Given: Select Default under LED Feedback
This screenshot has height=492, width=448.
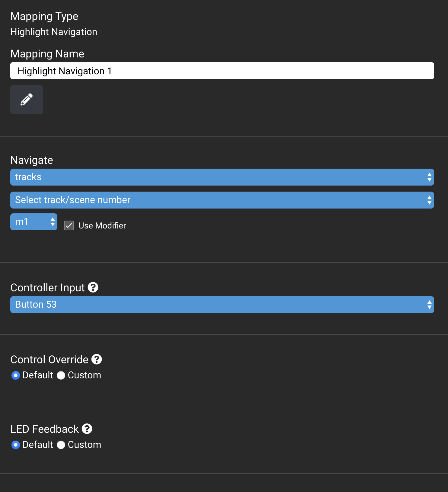Looking at the screenshot, I should pyautogui.click(x=16, y=445).
